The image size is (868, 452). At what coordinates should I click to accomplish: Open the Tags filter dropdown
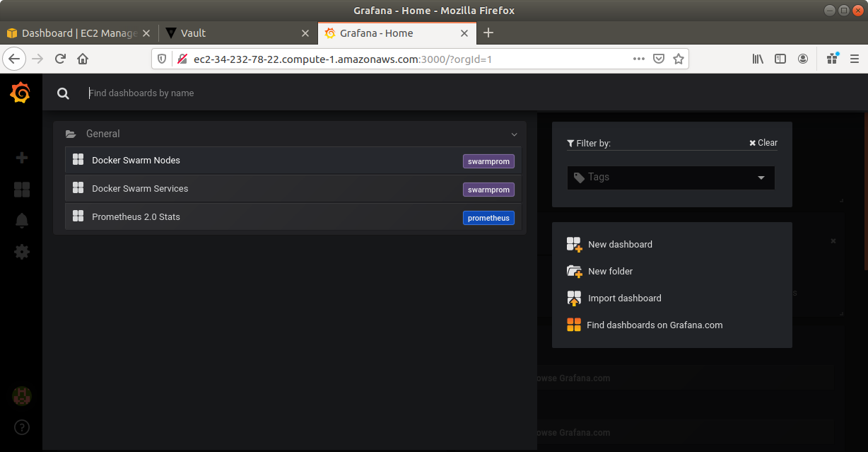tap(671, 178)
